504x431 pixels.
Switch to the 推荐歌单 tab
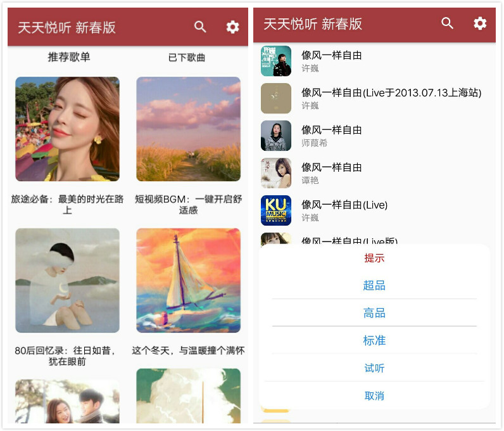click(x=69, y=57)
